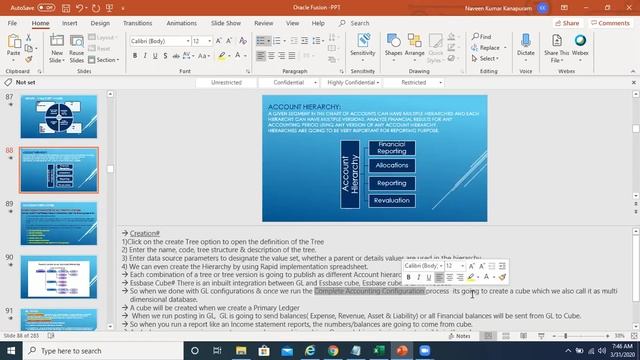Switch to the Insert tab
640x360 pixels.
[x=69, y=23]
